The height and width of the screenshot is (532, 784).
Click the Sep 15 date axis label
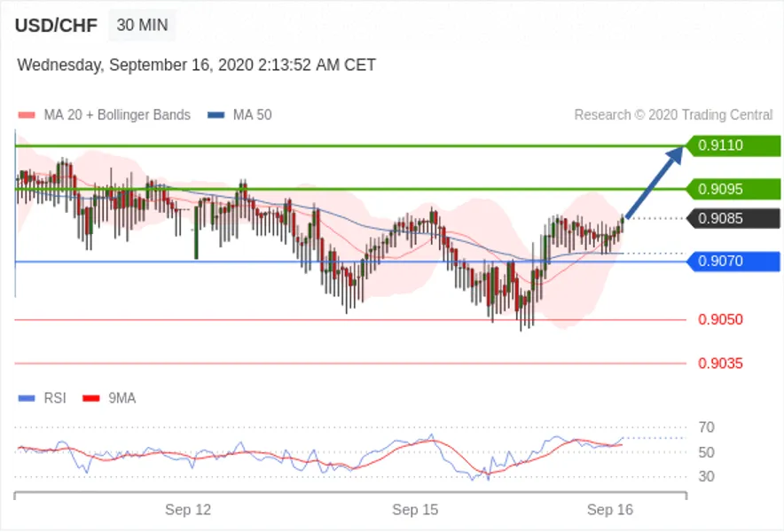415,510
